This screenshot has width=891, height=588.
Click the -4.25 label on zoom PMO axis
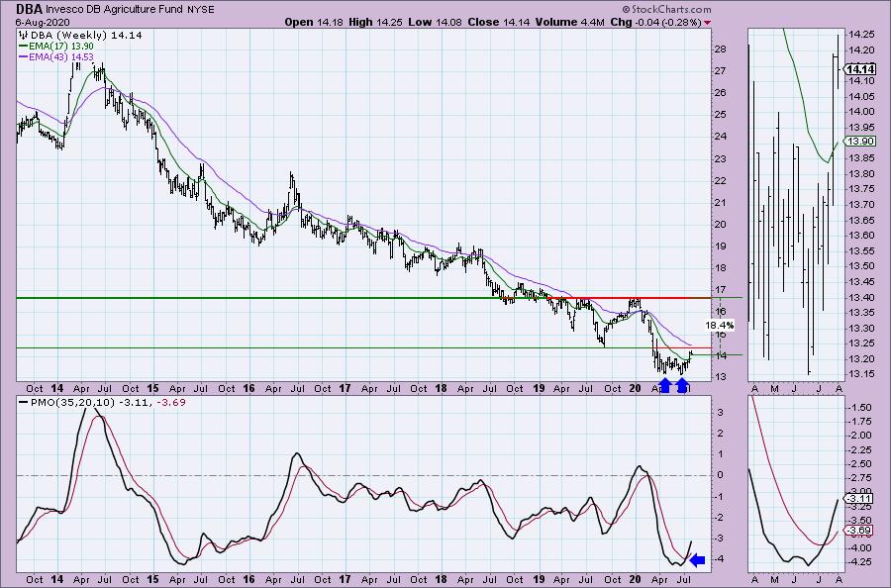(x=860, y=562)
